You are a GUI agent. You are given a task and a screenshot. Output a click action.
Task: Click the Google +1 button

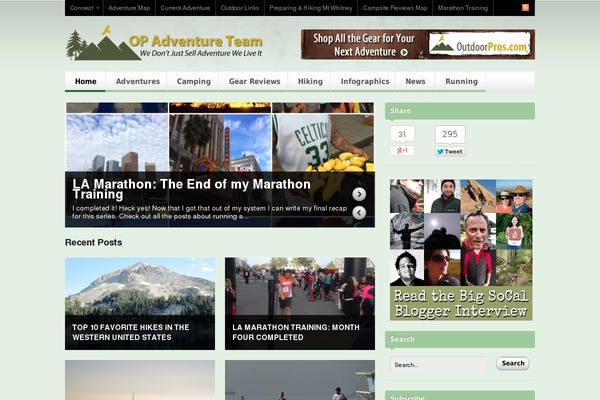(x=402, y=150)
